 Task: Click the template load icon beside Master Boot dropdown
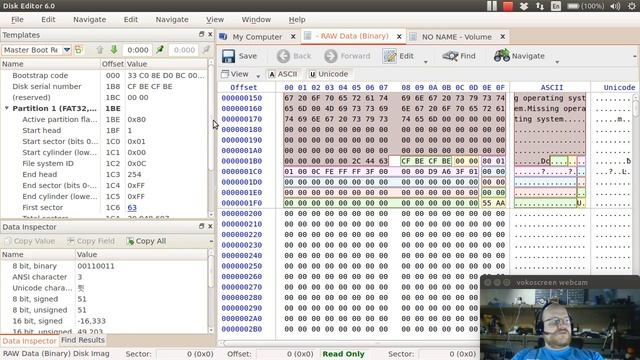[79, 50]
